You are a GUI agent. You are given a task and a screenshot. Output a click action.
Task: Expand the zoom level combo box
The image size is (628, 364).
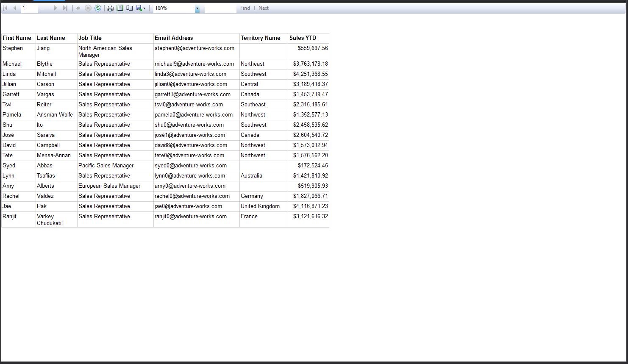click(197, 8)
